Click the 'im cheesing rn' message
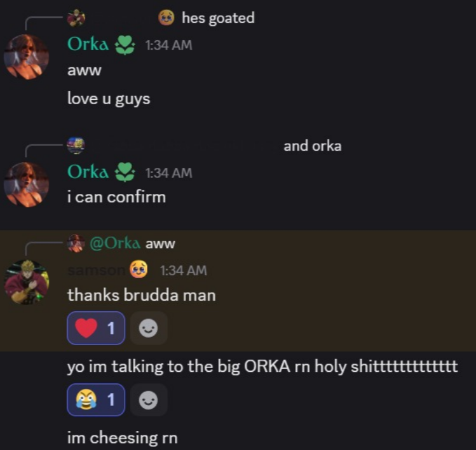476x450 pixels. [123, 437]
